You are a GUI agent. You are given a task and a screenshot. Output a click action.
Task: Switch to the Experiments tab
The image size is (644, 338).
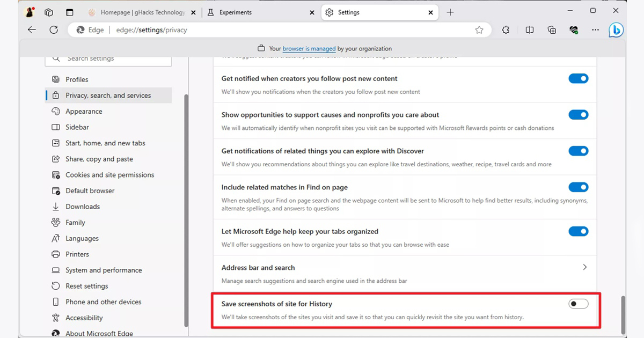261,12
